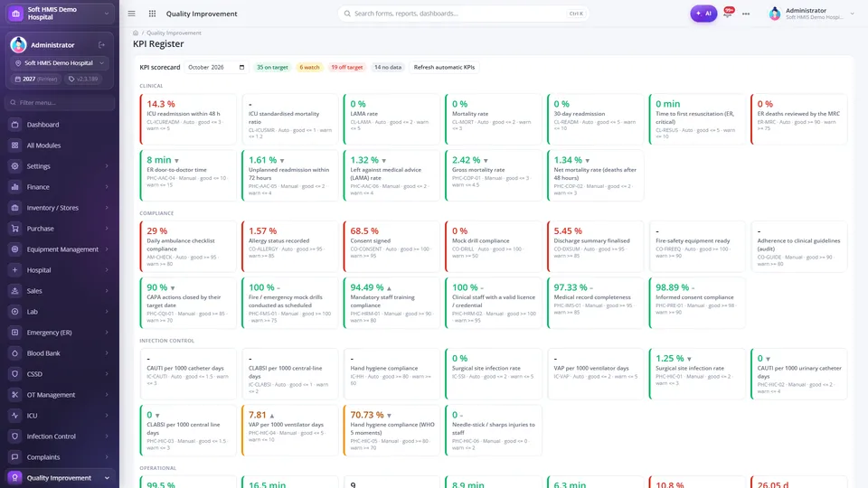Click the Infection Control shield icon
Image resolution: width=868 pixels, height=488 pixels.
tap(15, 436)
